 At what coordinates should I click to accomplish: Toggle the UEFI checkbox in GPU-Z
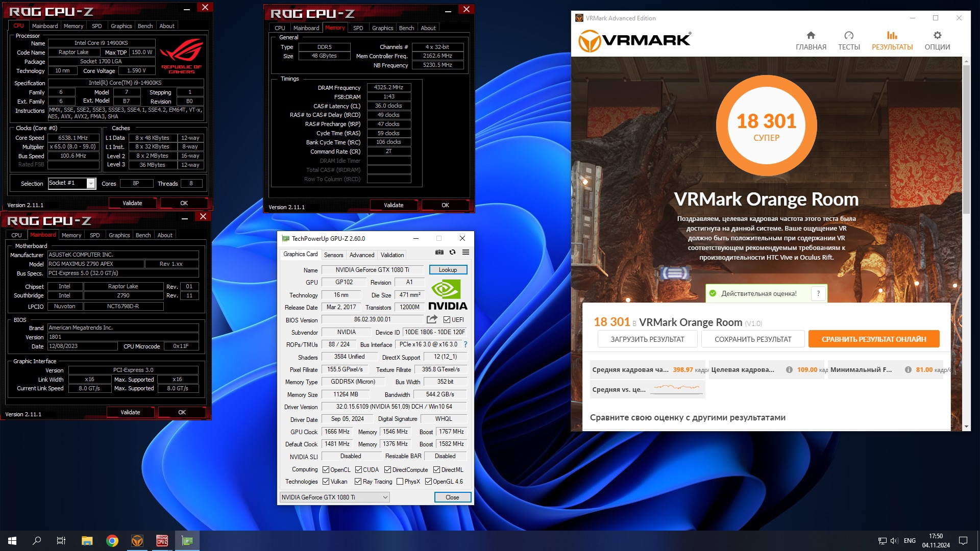coord(447,320)
